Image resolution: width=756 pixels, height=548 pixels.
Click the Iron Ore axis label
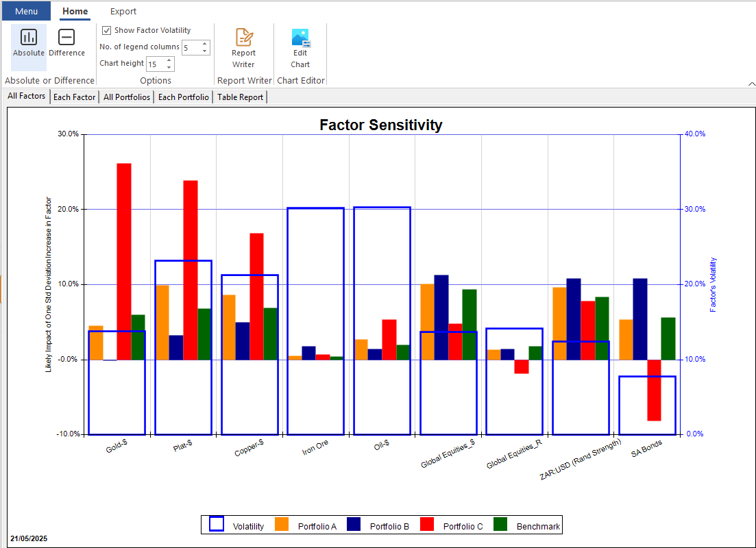click(315, 447)
